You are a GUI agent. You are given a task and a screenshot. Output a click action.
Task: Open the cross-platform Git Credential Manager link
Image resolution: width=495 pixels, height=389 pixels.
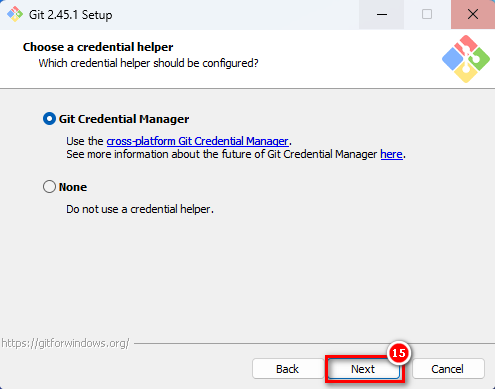[197, 141]
